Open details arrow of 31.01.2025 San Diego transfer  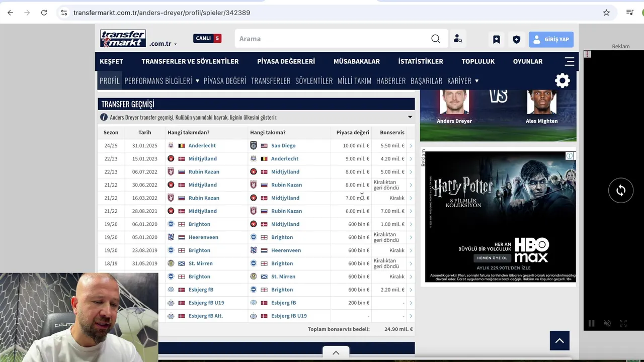[411, 146]
